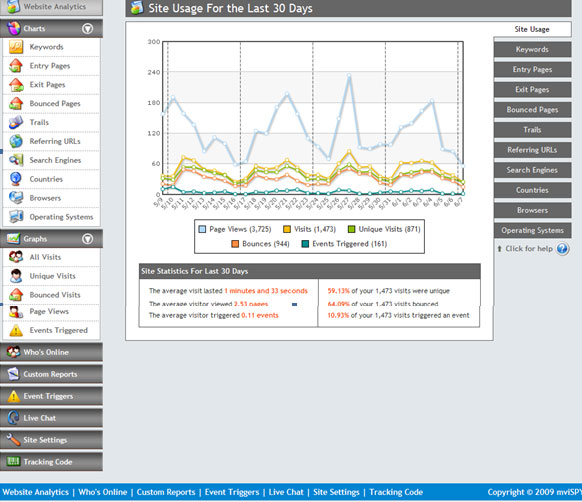This screenshot has width=582, height=502.
Task: Click the '59.13%' unique visits statistic
Action: coord(339,291)
